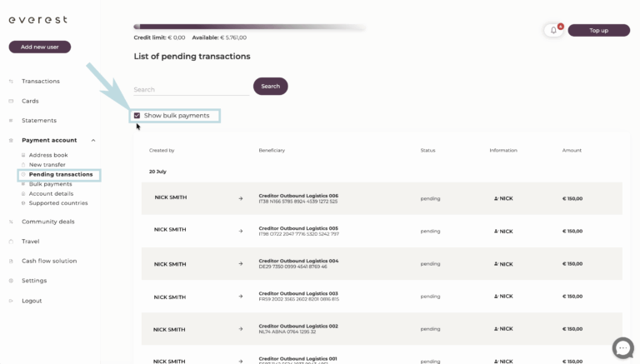Click the Travel sidebar icon
Viewport: 640px width, 364px height.
tap(11, 242)
